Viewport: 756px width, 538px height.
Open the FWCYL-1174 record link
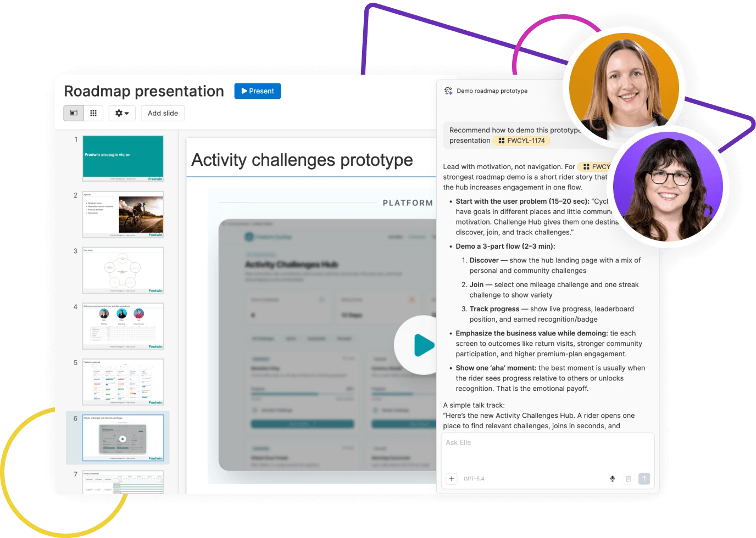point(521,141)
